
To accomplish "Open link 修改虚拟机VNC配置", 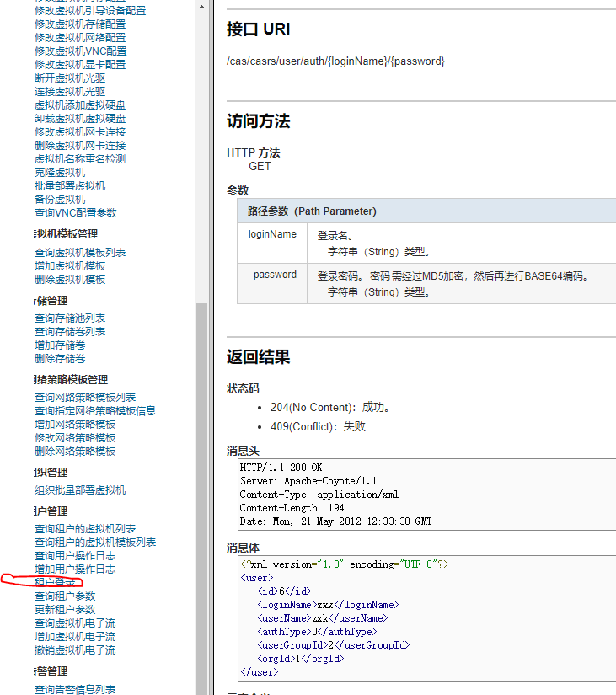I will tap(81, 51).
